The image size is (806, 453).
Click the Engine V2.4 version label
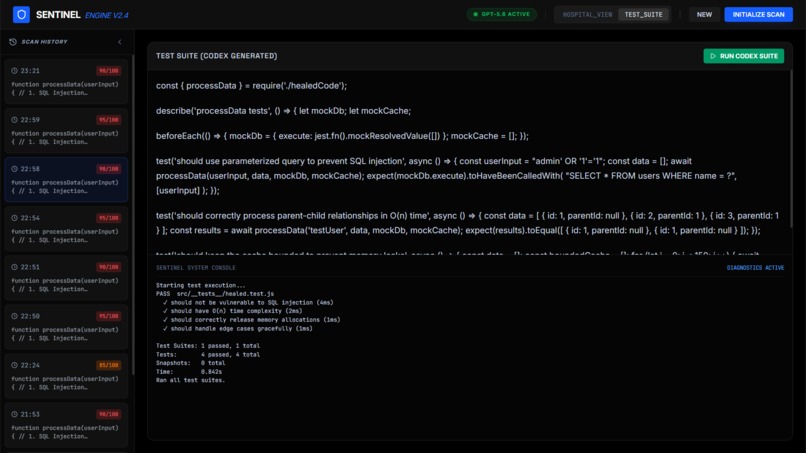point(106,15)
